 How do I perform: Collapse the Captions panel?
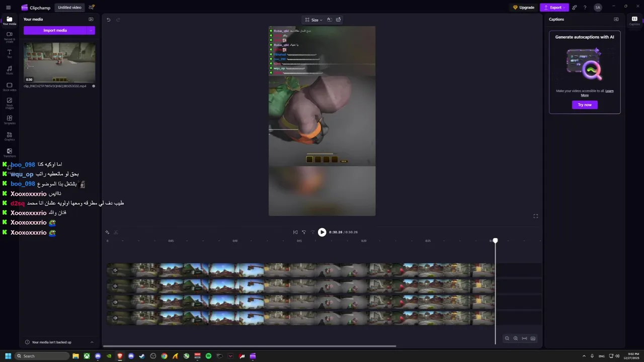(616, 19)
